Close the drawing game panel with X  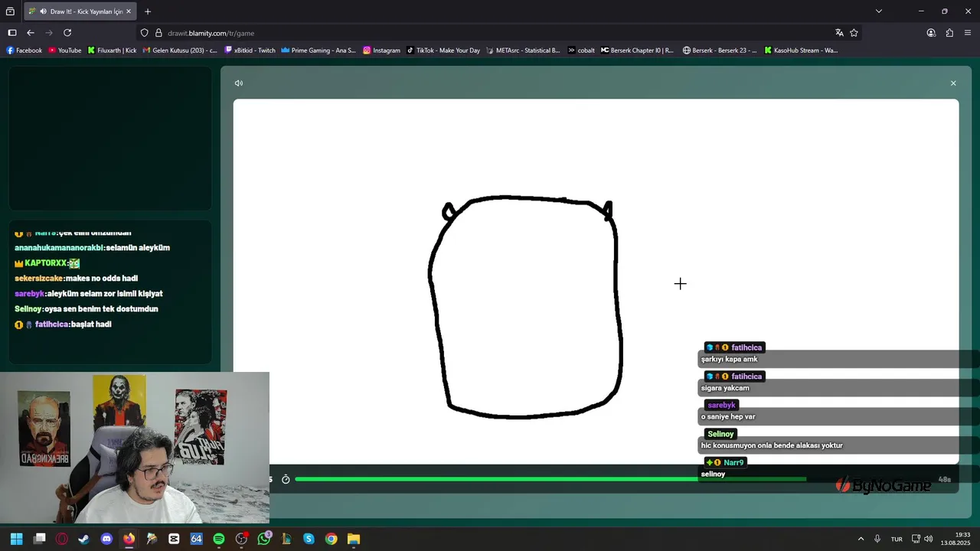pos(953,83)
